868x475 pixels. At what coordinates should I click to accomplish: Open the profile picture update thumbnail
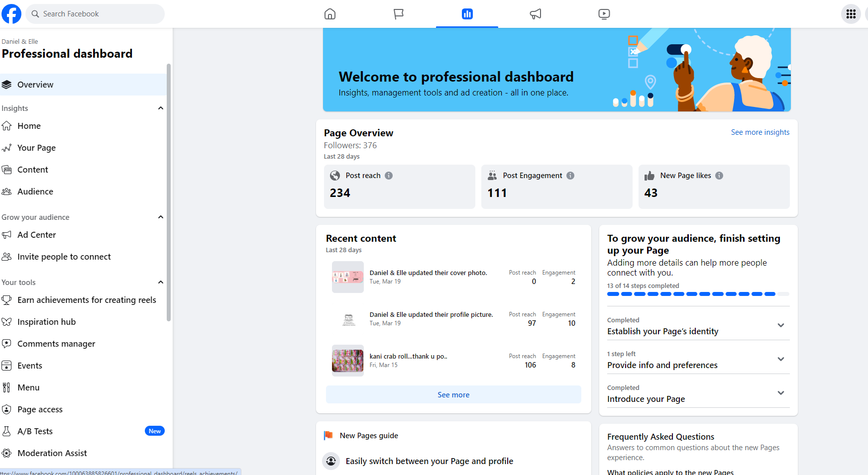click(x=348, y=319)
